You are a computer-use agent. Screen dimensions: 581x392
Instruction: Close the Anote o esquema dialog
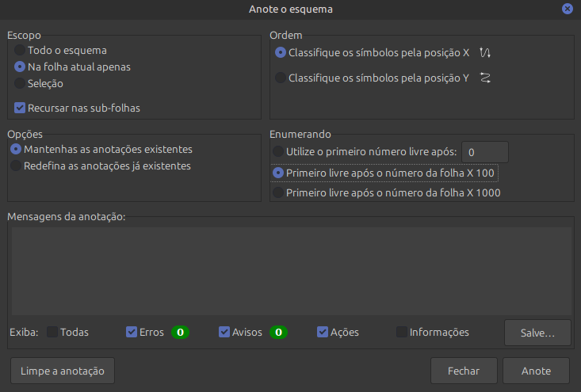tap(568, 10)
